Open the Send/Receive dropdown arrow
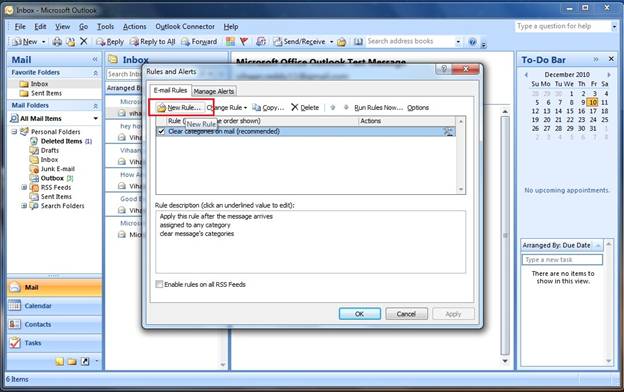This screenshot has height=392, width=624. point(332,42)
